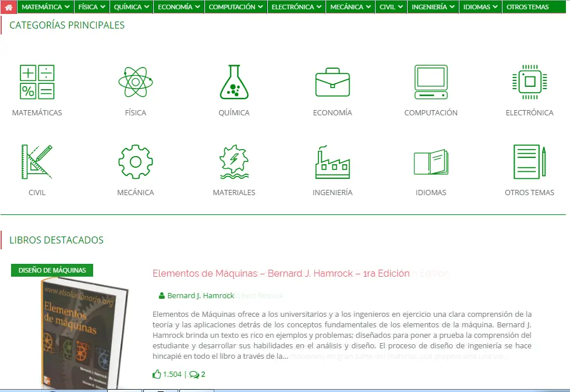The width and height of the screenshot is (570, 392).
Task: Click the COMPUTACIÓN category label
Action: (x=431, y=113)
